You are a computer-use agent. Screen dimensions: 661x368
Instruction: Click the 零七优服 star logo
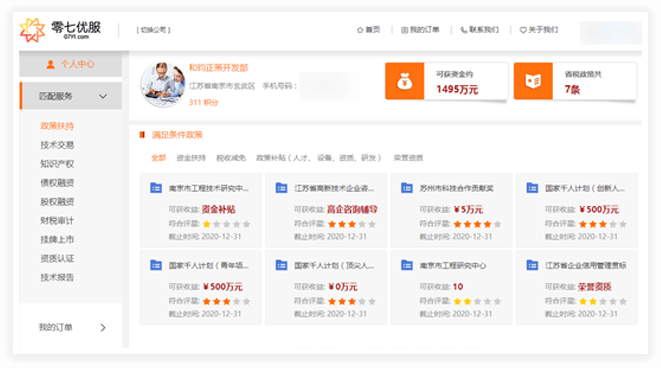coord(32,30)
